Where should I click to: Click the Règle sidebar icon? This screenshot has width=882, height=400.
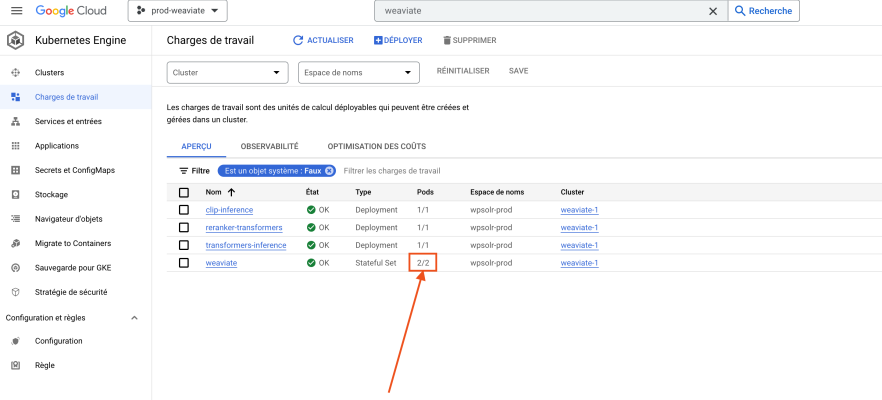[16, 365]
